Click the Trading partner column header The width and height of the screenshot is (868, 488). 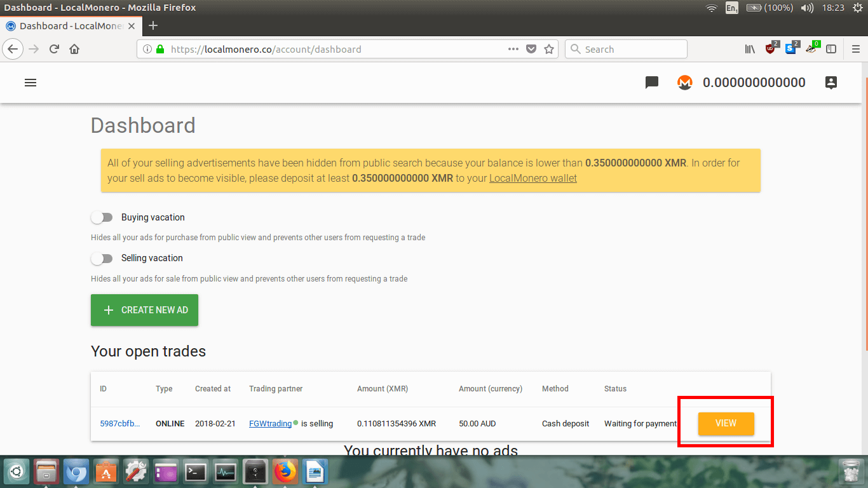pyautogui.click(x=276, y=388)
